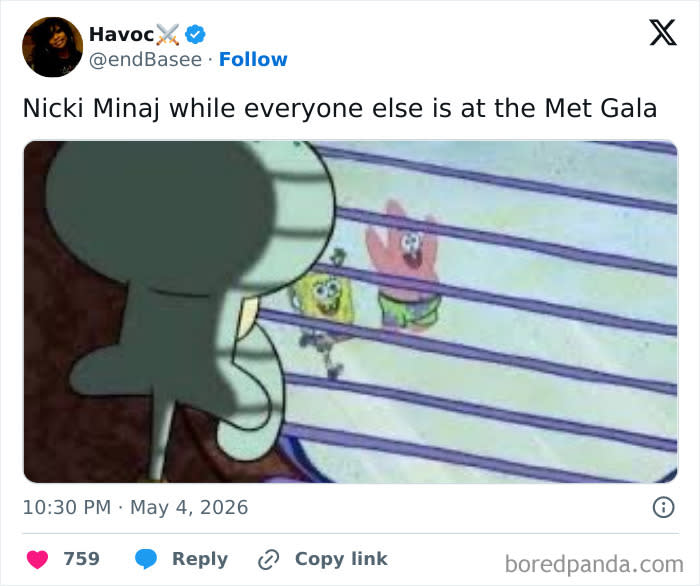Open the Squidward window meme image
The width and height of the screenshot is (700, 586).
[350, 312]
